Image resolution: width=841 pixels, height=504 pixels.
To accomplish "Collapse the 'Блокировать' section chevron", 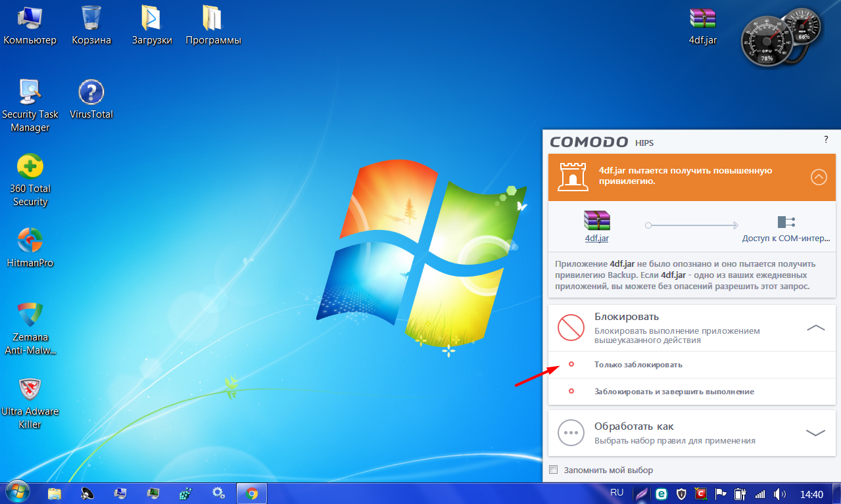I will [815, 327].
